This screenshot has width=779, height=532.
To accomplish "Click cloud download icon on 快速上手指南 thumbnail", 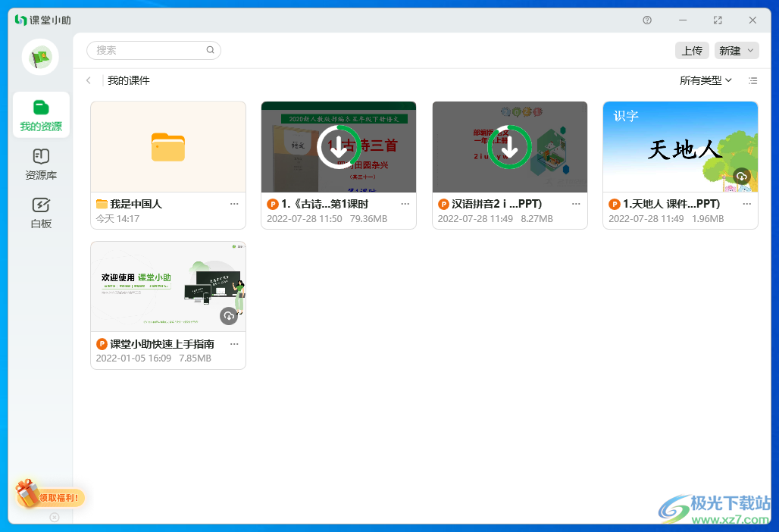I will (229, 316).
